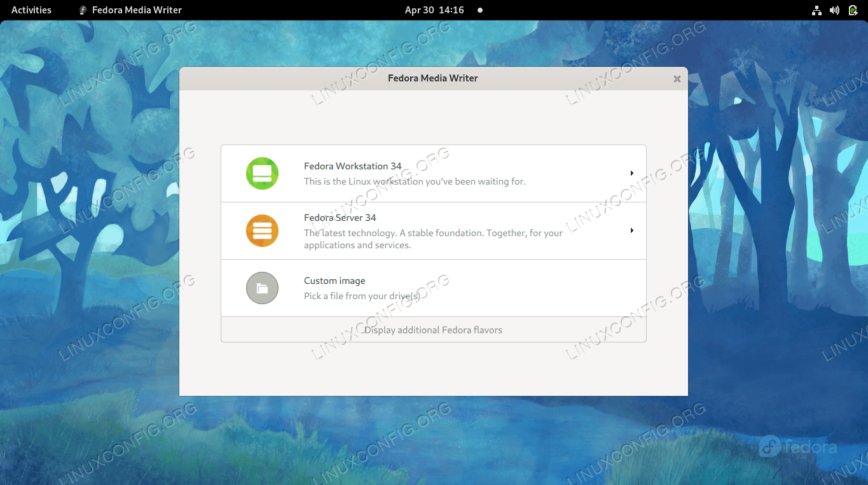Open the Activities overview

31,10
